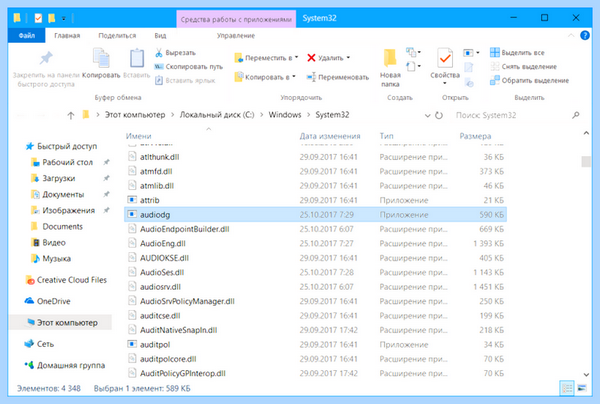This screenshot has width=600, height=404.
Task: Select AuditNativeSnapIn.dll file
Action: point(316,330)
